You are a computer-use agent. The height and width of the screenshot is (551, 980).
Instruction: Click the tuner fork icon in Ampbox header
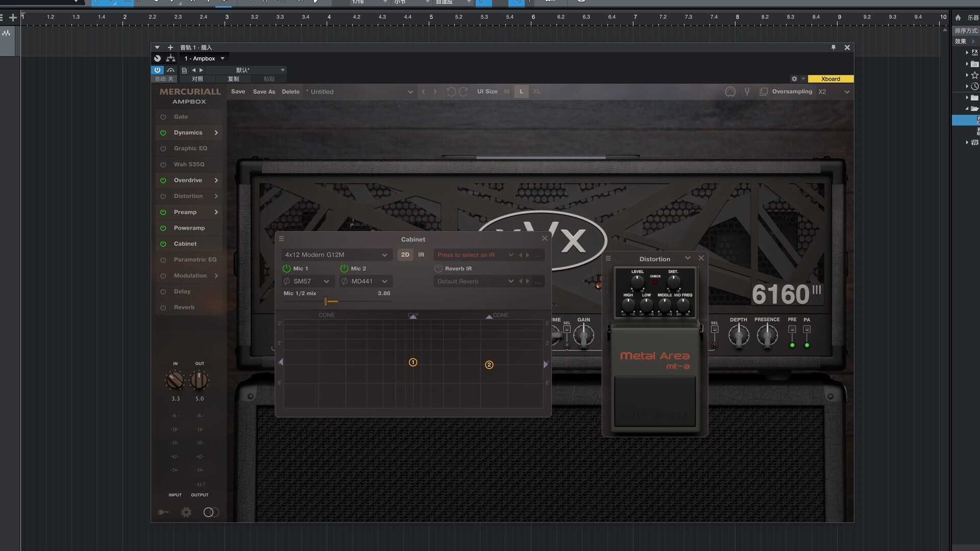pyautogui.click(x=747, y=92)
